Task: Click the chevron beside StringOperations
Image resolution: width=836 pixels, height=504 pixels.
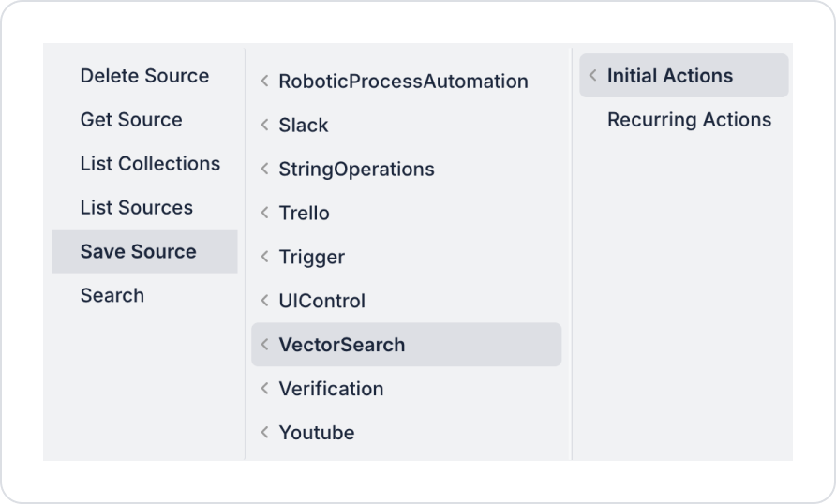Action: click(265, 170)
